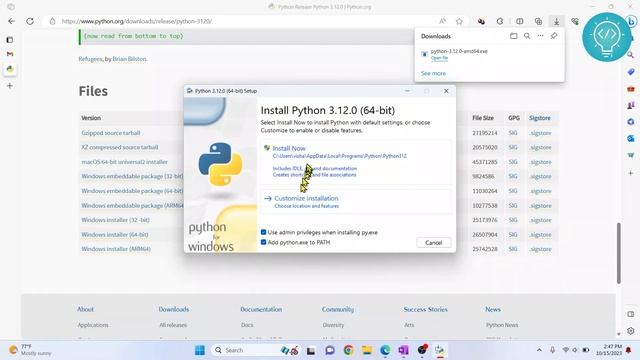Open Gzipped source tarball link
640x360 pixels.
[x=111, y=133]
